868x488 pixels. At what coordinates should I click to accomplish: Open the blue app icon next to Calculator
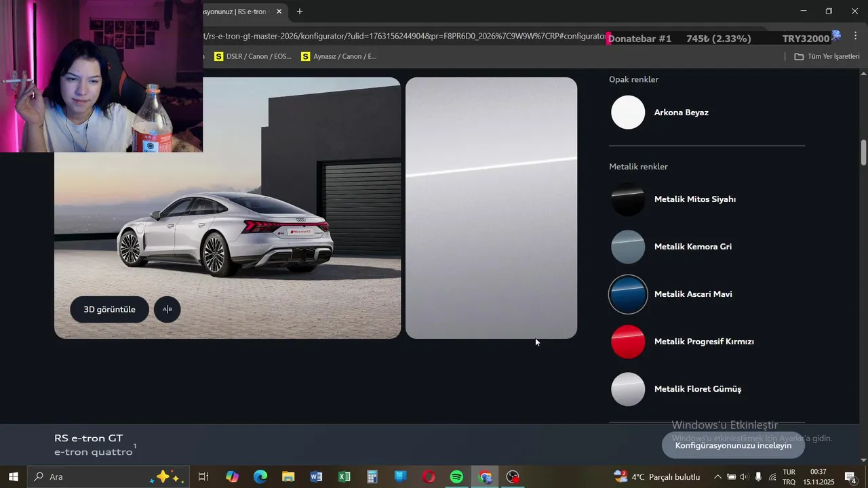[400, 477]
